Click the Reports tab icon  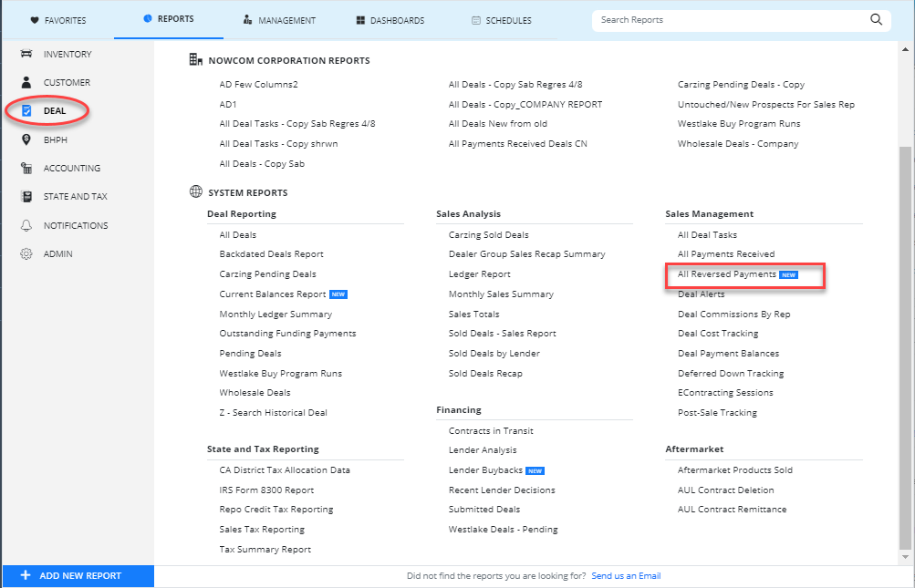pyautogui.click(x=148, y=18)
